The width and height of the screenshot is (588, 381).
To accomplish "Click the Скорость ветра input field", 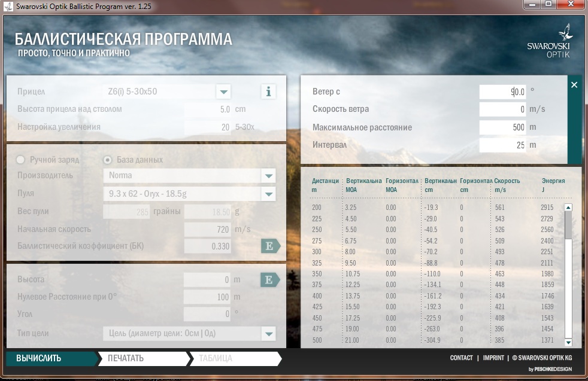I will [502, 109].
